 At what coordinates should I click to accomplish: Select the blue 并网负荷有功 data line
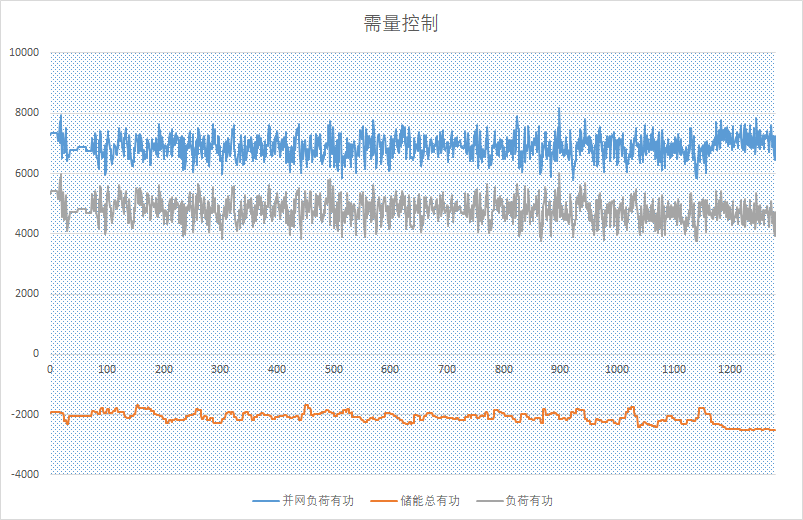pyautogui.click(x=400, y=143)
